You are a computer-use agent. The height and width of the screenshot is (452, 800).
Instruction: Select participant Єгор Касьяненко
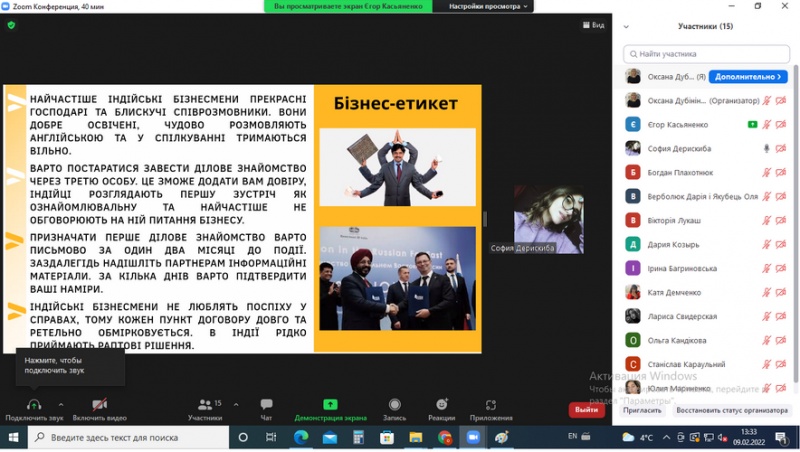(706, 124)
